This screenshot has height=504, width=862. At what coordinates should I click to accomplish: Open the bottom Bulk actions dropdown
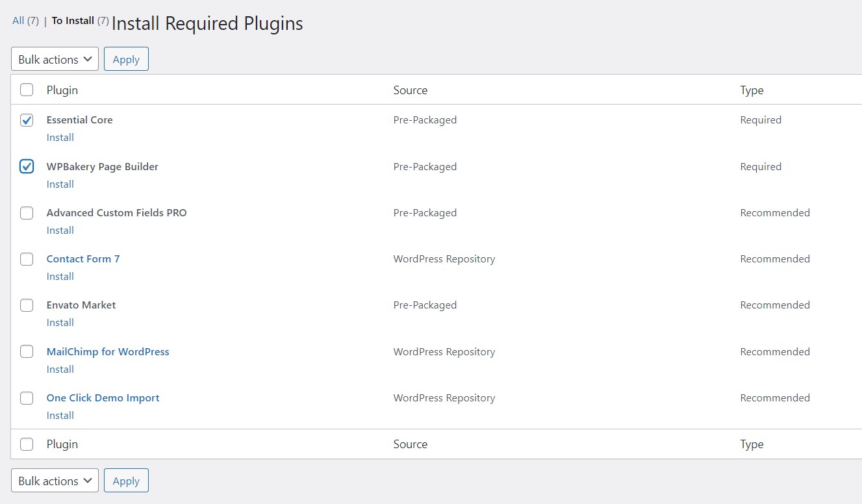coord(55,481)
